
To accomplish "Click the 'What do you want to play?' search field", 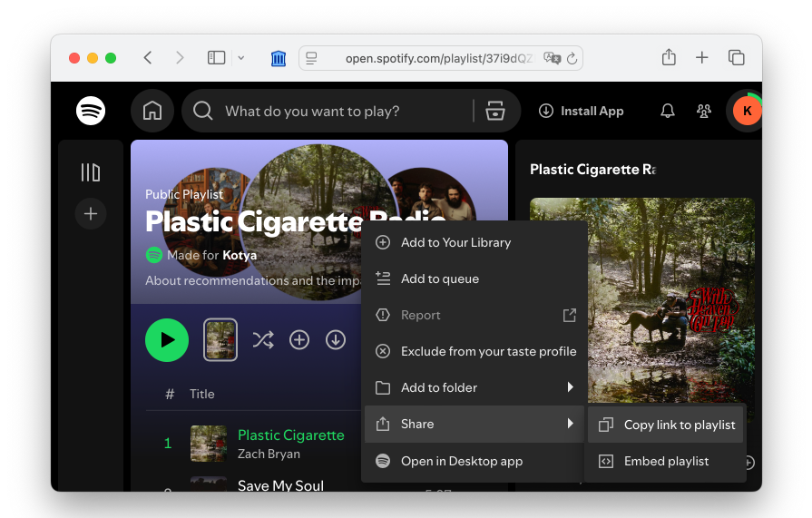I will point(312,111).
